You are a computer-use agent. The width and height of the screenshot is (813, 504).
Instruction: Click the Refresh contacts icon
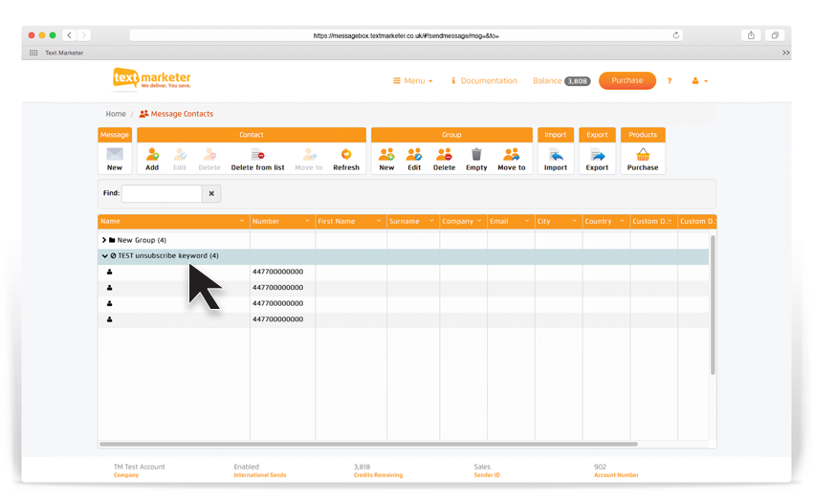[346, 155]
